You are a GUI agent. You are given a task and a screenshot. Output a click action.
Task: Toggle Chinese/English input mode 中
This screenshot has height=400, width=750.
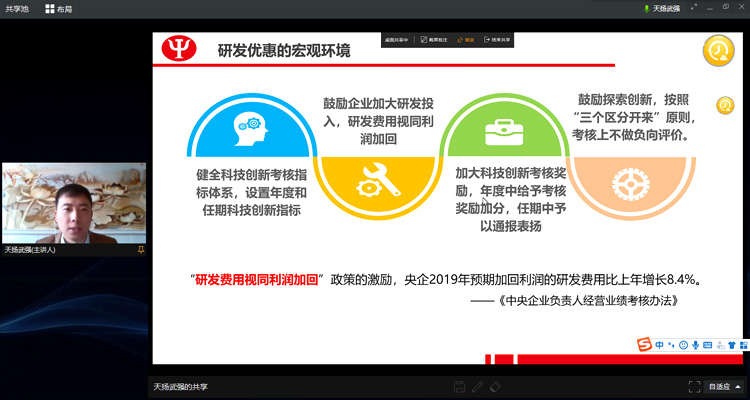pyautogui.click(x=660, y=345)
